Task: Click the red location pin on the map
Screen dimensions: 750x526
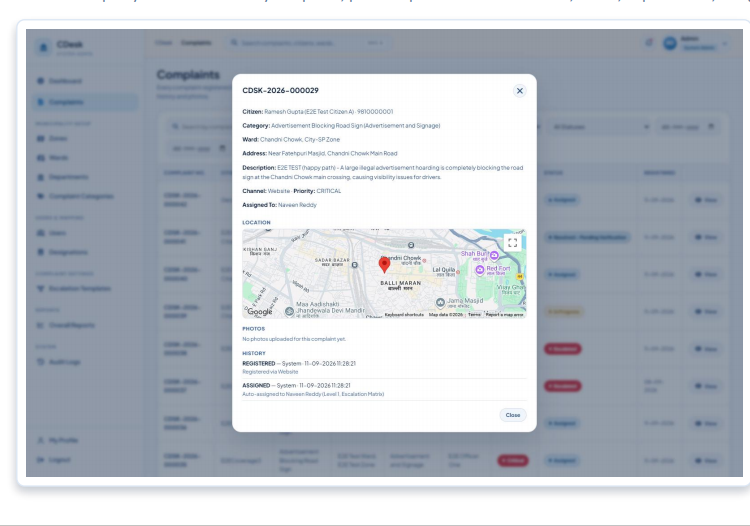Action: click(384, 264)
